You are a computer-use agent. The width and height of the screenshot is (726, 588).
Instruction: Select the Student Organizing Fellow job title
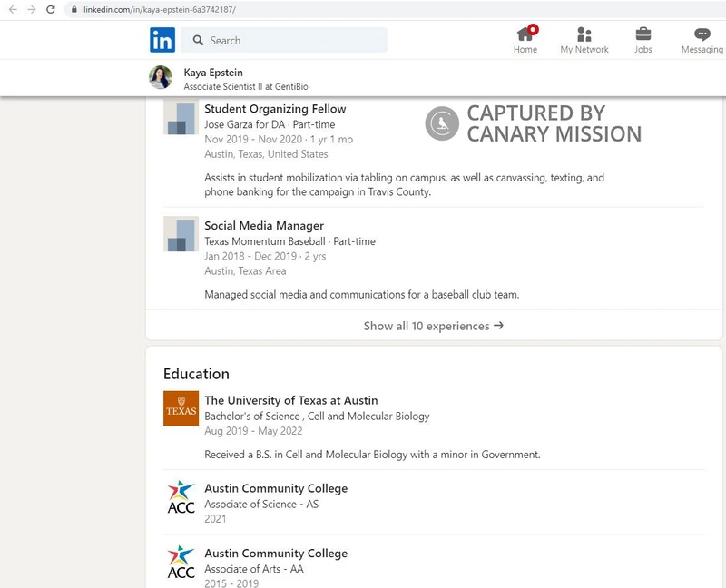276,108
